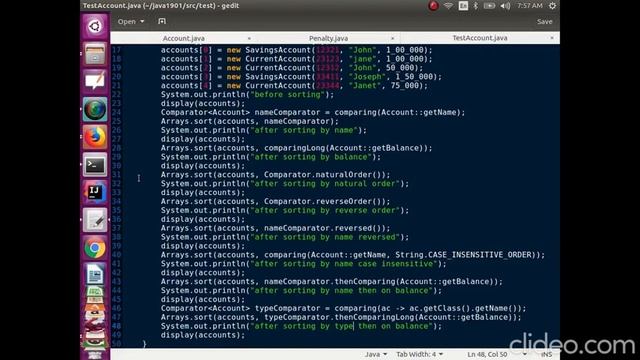The width and height of the screenshot is (640, 360).
Task: Click line 17 with SavingsAccount "John"
Action: point(296,50)
